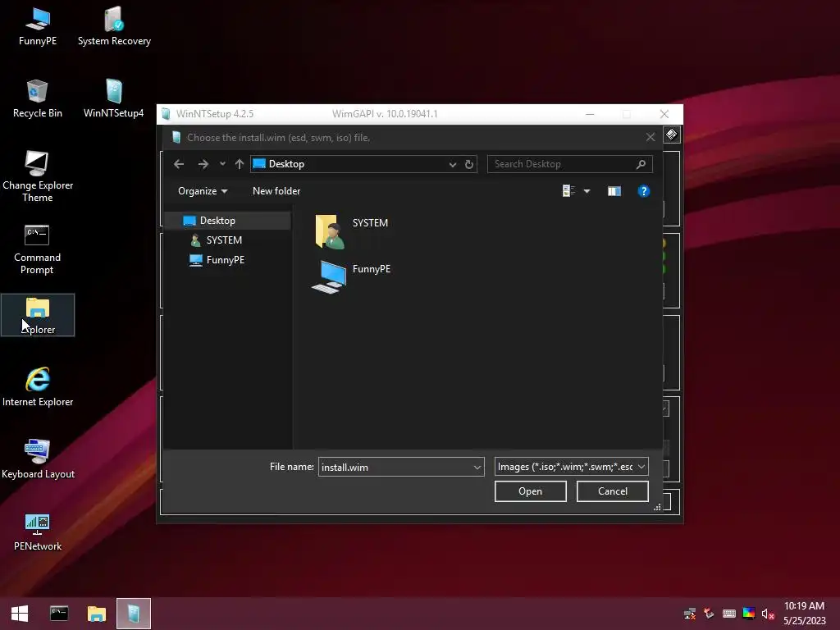
Task: Click the color display tray icon
Action: pos(749,614)
